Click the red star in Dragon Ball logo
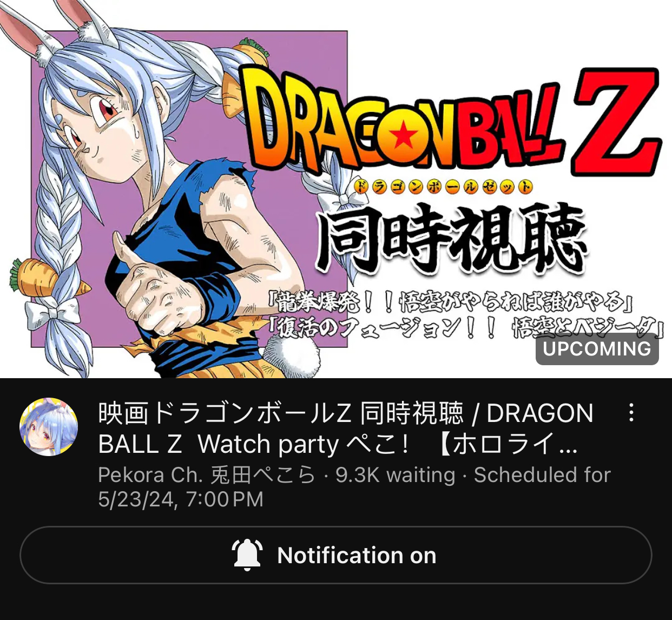 click(x=404, y=135)
